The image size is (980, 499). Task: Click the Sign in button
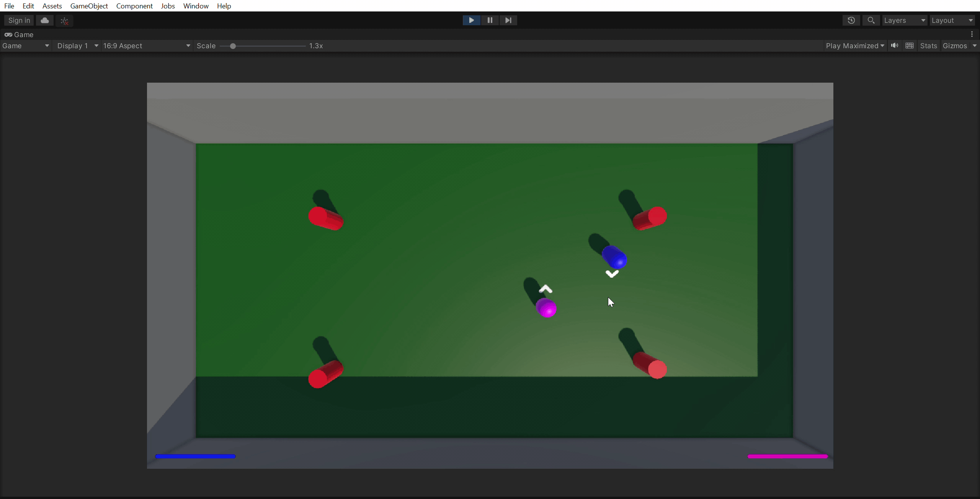19,20
